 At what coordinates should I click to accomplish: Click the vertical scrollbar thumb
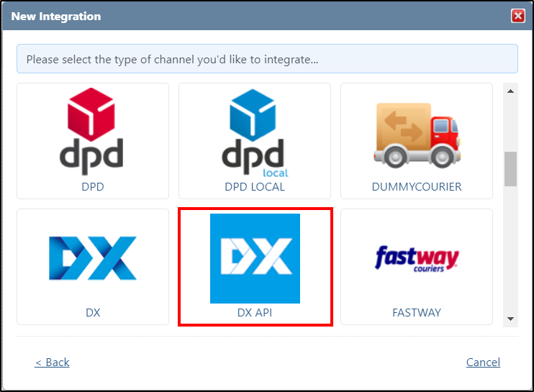click(x=510, y=169)
